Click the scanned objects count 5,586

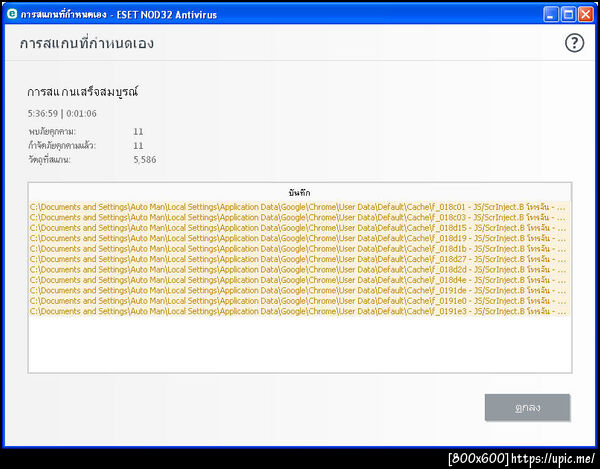click(145, 160)
